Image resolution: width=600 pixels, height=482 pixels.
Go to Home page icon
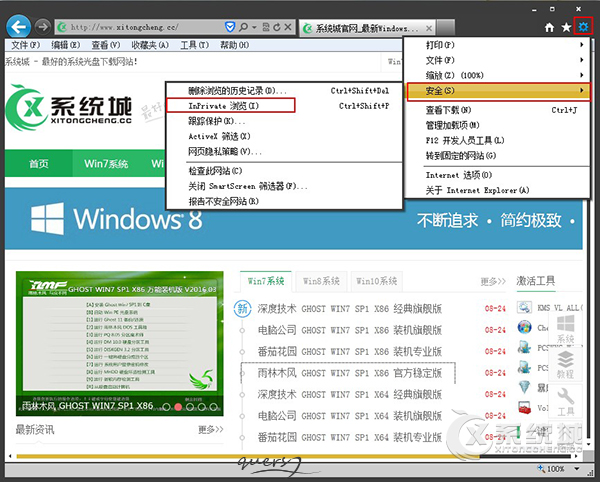coord(549,27)
